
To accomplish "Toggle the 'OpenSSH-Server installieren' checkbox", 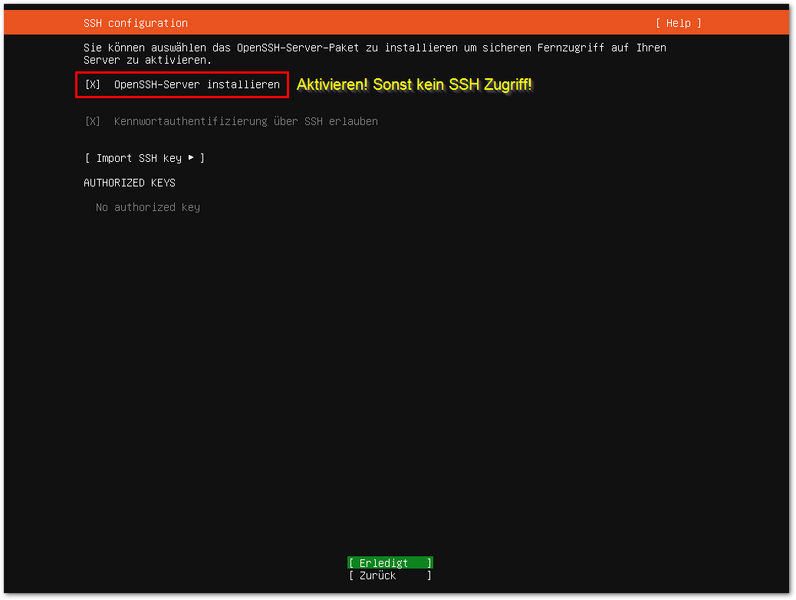I will coord(92,85).
